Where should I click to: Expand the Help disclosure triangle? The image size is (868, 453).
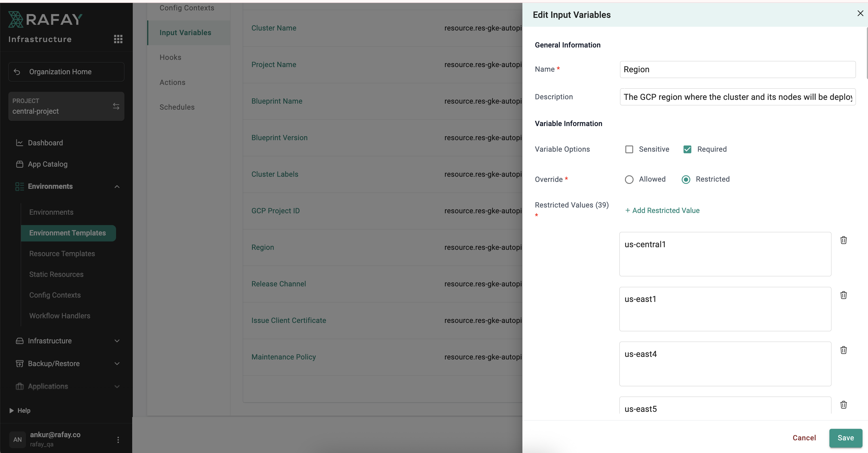(x=12, y=410)
